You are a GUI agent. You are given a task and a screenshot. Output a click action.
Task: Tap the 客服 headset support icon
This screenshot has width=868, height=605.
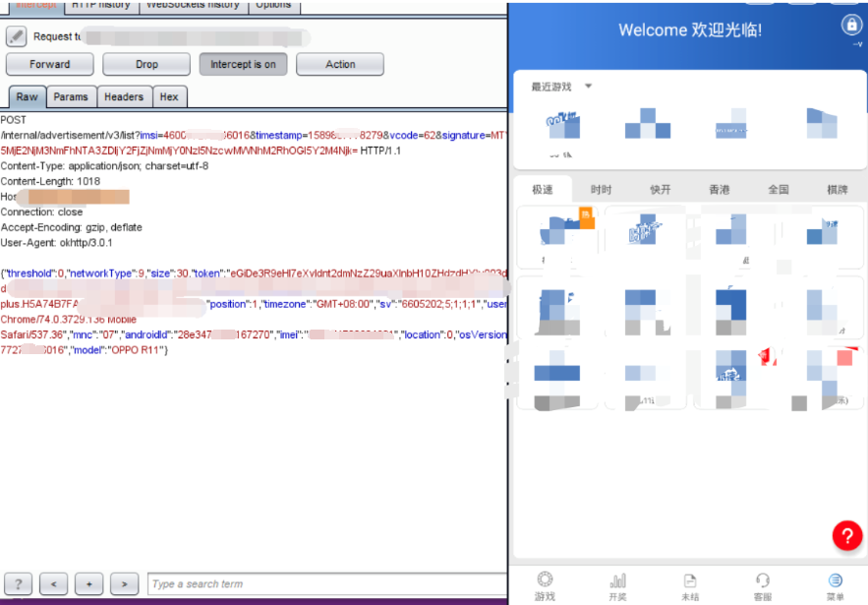(x=762, y=580)
